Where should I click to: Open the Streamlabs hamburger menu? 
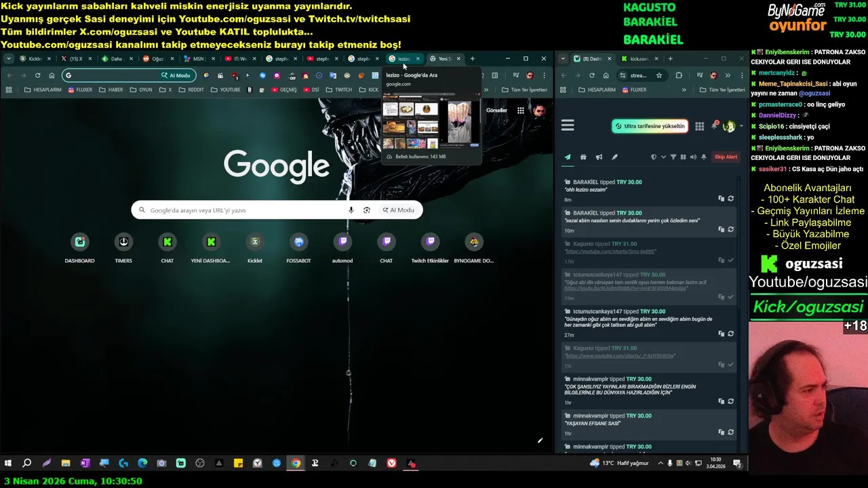click(568, 125)
